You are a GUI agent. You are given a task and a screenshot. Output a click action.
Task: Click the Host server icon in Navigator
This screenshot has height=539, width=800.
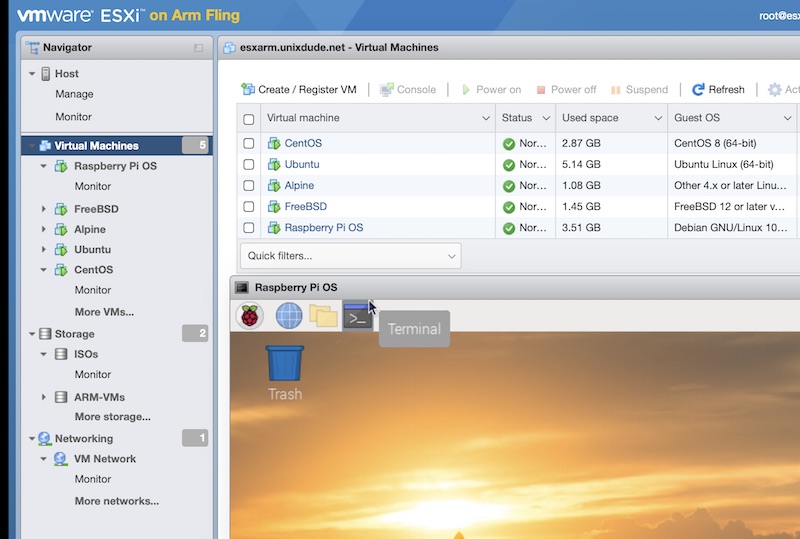(46, 74)
